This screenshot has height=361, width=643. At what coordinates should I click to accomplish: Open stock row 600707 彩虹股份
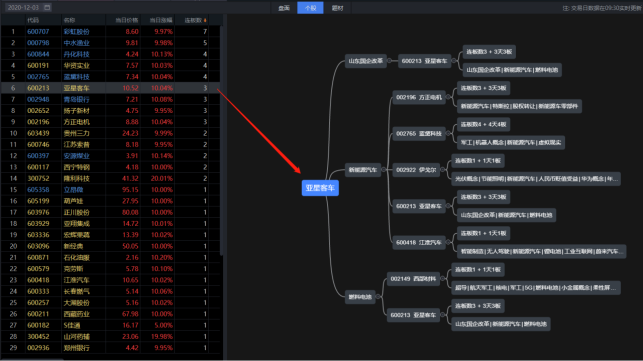[x=110, y=31]
